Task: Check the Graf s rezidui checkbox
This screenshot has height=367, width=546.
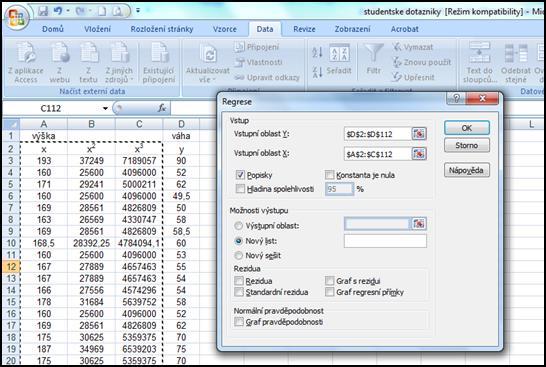Action: point(329,281)
